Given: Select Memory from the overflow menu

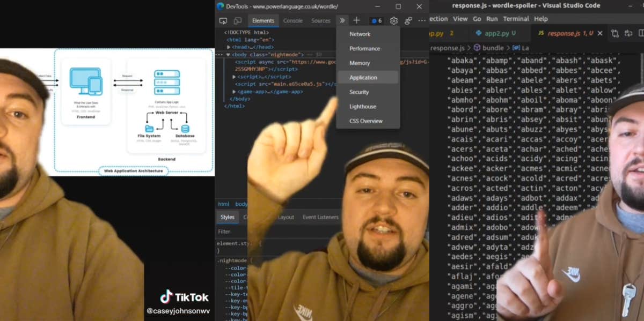Looking at the screenshot, I should 368,63.
